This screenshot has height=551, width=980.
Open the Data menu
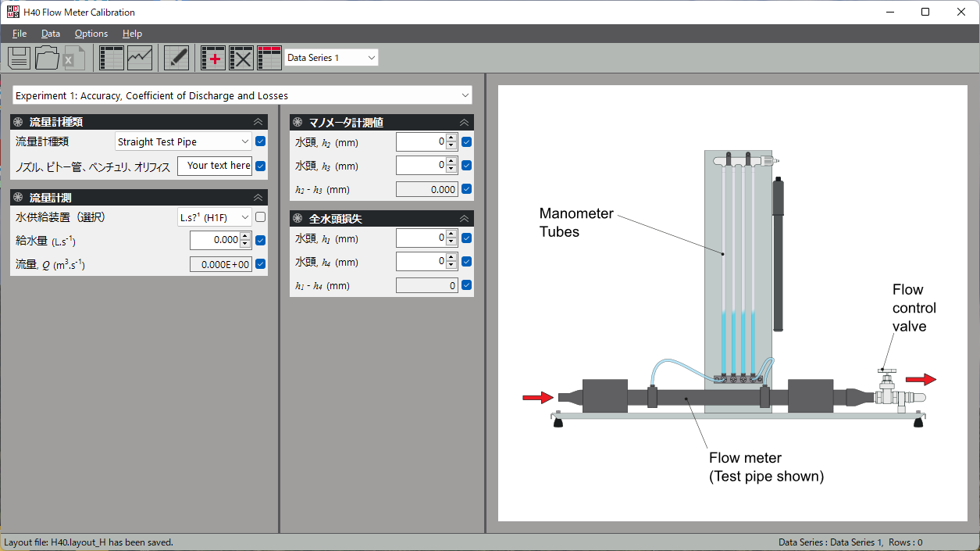(51, 34)
